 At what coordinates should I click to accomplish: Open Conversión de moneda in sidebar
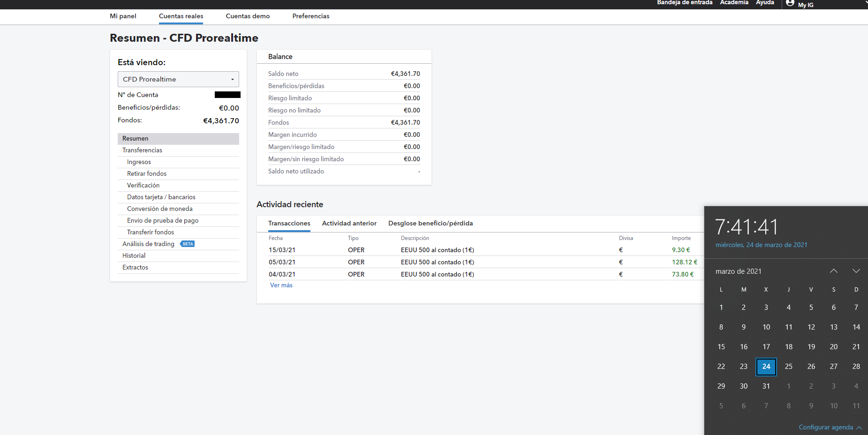click(159, 209)
